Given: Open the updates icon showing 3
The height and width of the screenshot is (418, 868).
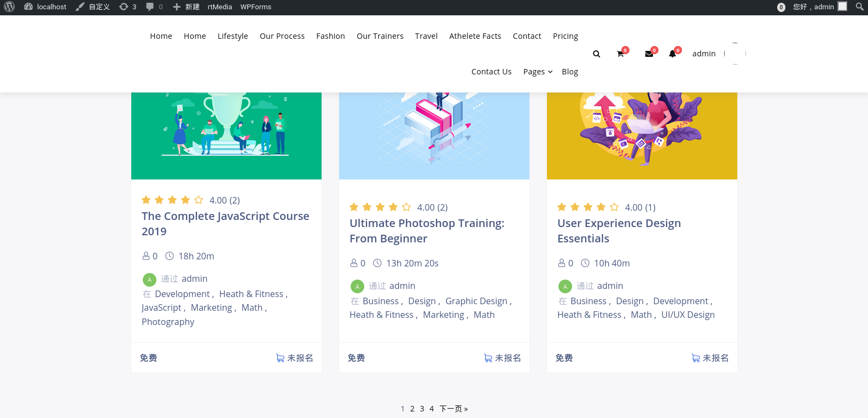Looking at the screenshot, I should pos(127,7).
